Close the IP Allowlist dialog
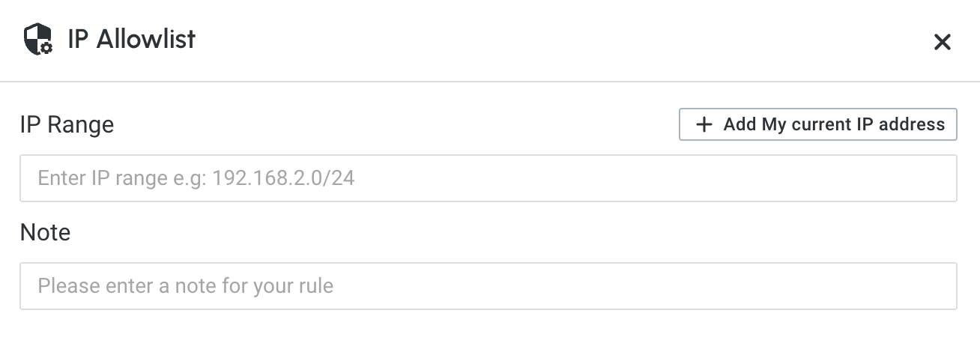 point(942,42)
